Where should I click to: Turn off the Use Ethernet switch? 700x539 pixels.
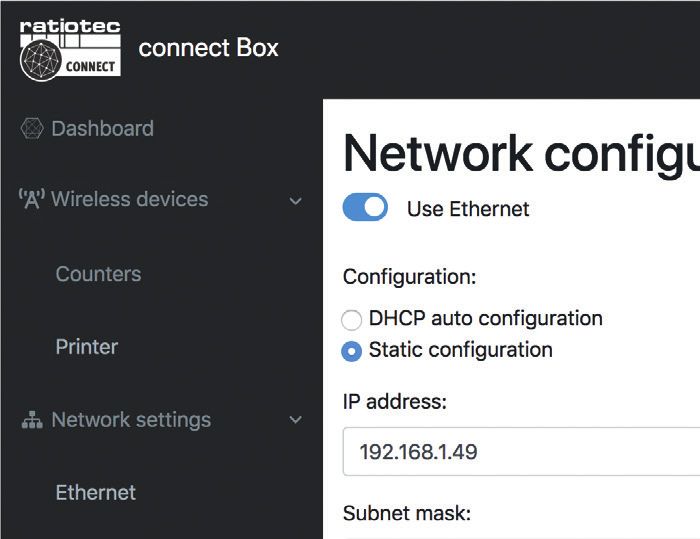pyautogui.click(x=365, y=207)
